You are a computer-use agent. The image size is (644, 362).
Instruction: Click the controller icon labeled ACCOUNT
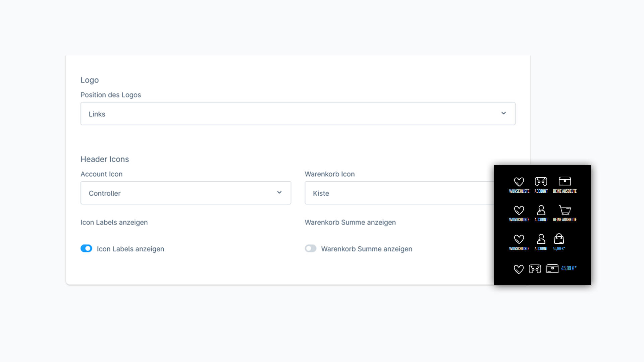click(541, 181)
